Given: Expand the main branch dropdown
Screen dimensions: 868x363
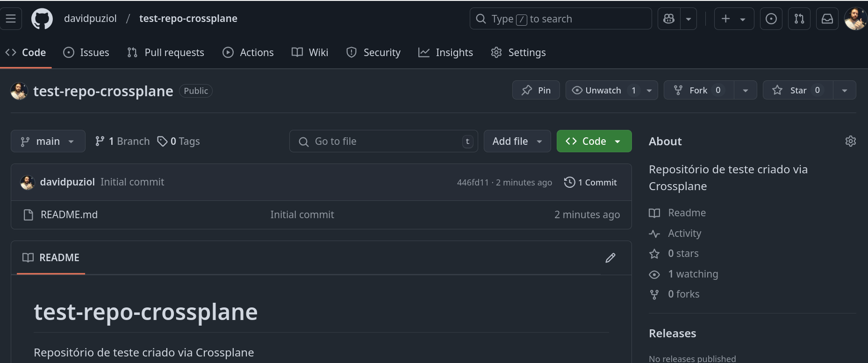Looking at the screenshot, I should pyautogui.click(x=48, y=141).
